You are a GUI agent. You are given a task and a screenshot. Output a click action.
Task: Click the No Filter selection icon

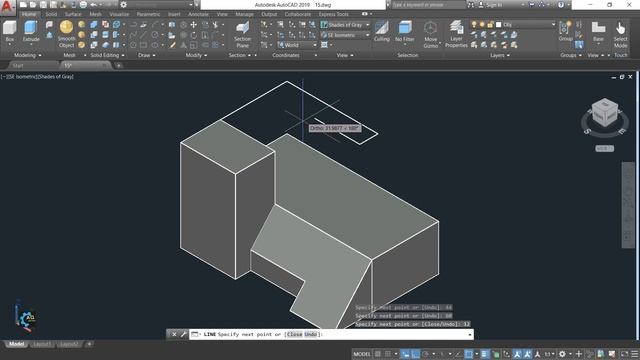(x=404, y=31)
